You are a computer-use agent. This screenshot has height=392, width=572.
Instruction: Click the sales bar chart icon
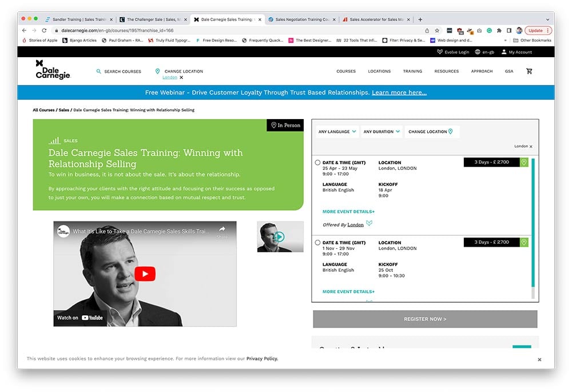[x=54, y=140]
